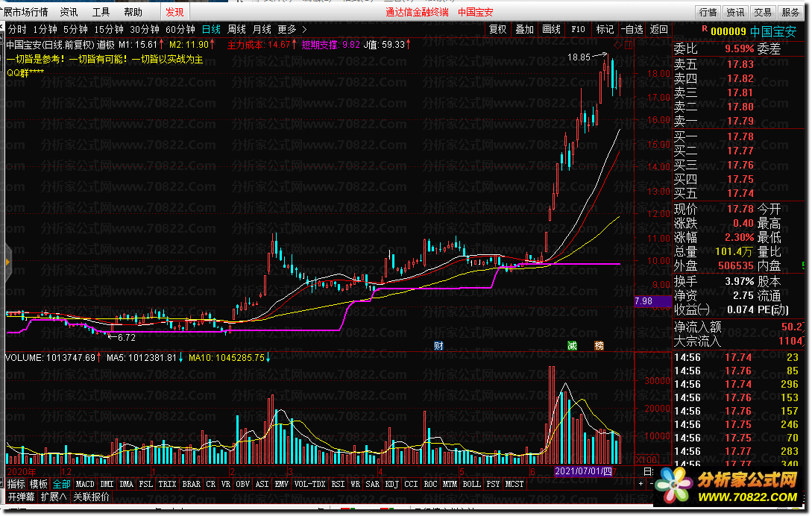This screenshot has height=516, width=812.
Task: Open the 帮助 menu
Action: [133, 12]
